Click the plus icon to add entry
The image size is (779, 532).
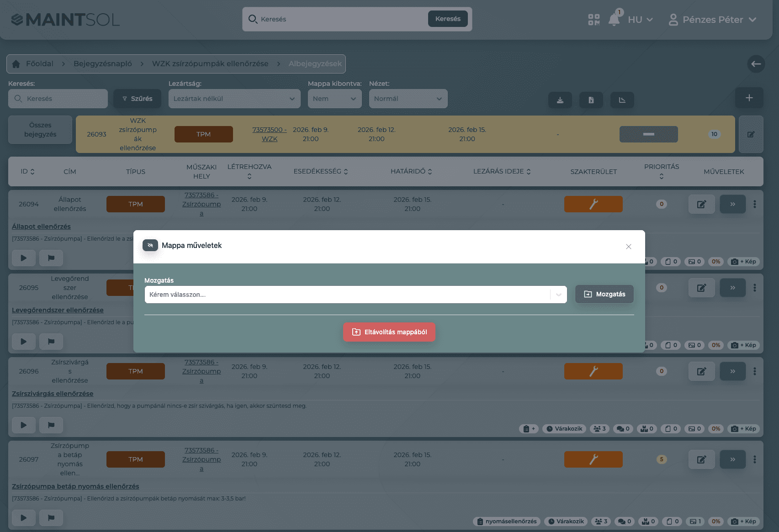point(749,98)
